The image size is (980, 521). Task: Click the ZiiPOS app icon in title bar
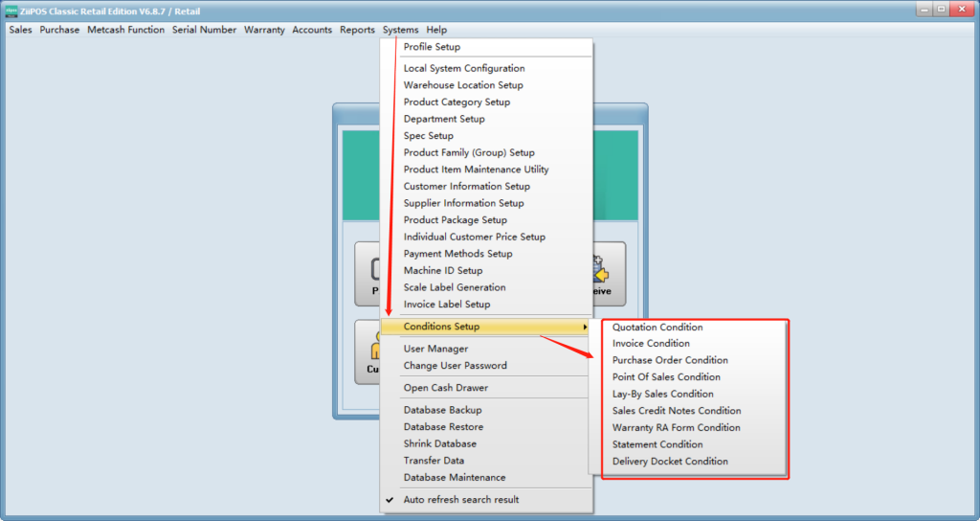click(11, 11)
